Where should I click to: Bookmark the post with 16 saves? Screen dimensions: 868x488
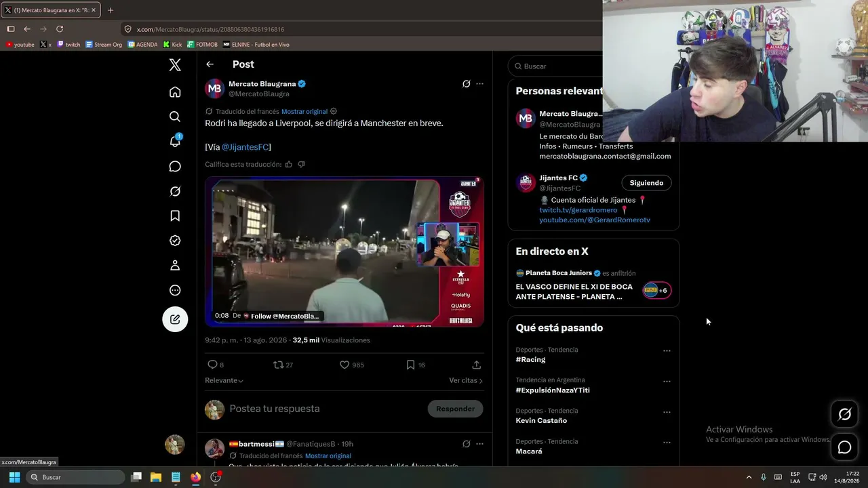[x=410, y=365]
